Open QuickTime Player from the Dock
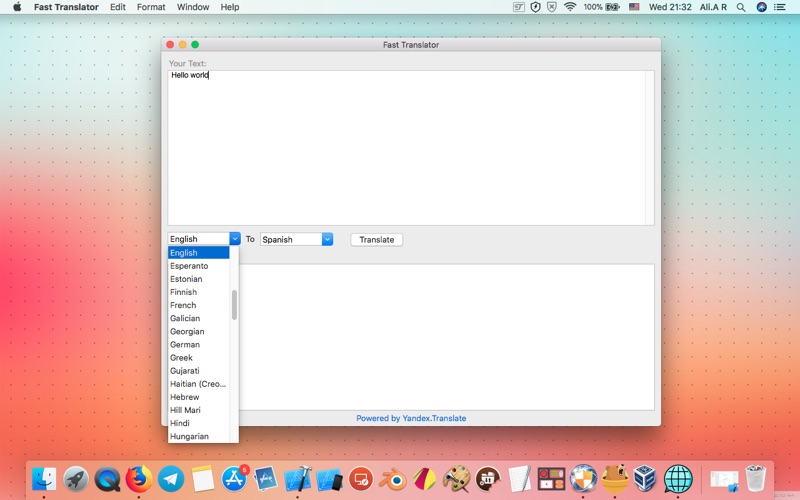This screenshot has height=500, width=800. [x=108, y=479]
